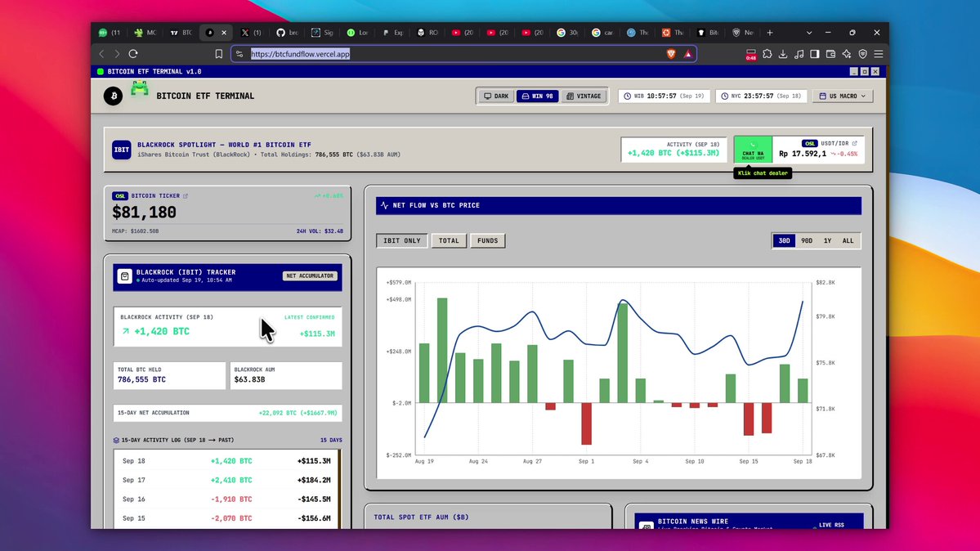Go back using the browser back arrow
Screen dimensions: 980x551
tap(102, 54)
